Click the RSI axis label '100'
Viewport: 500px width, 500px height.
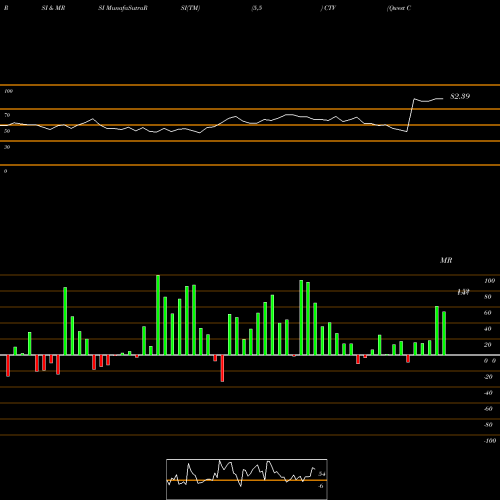pos(8,91)
